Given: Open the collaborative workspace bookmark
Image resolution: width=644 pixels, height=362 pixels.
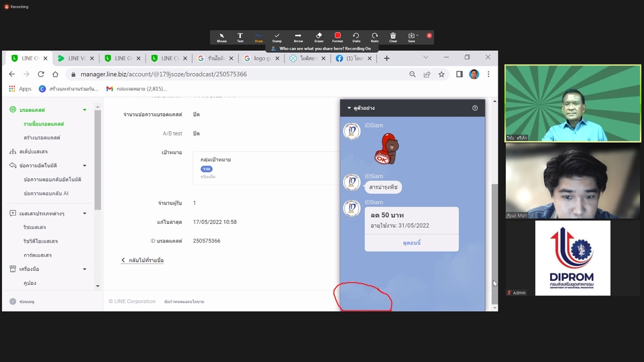Looking at the screenshot, I should click(68, 88).
